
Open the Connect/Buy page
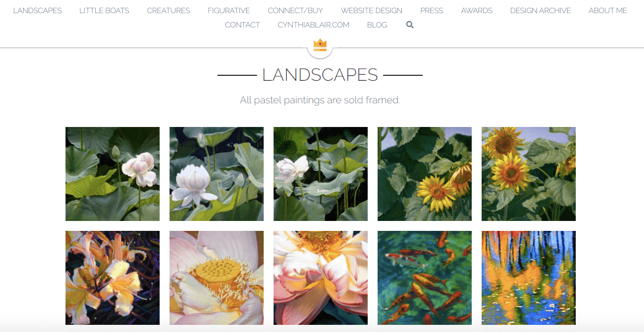tap(295, 10)
